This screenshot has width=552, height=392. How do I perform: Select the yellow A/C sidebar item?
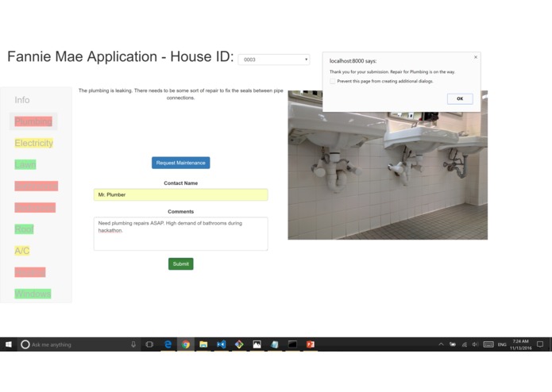click(x=21, y=251)
